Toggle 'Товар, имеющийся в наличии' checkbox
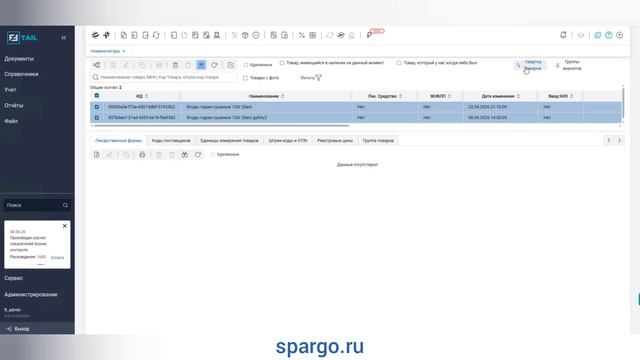The width and height of the screenshot is (640, 360). pos(282,63)
